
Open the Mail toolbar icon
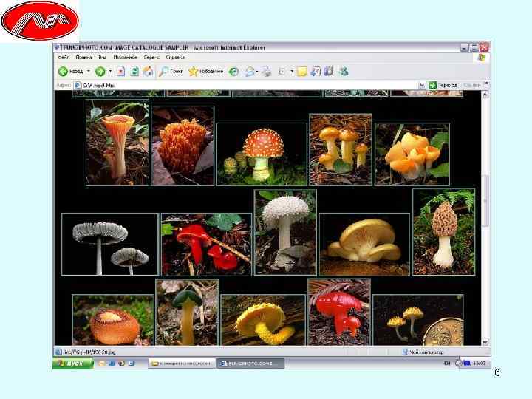point(250,72)
